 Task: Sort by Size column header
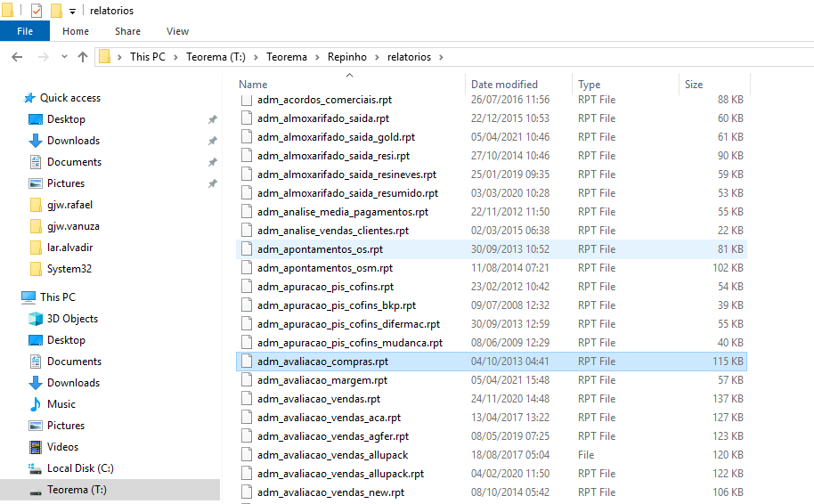[694, 85]
